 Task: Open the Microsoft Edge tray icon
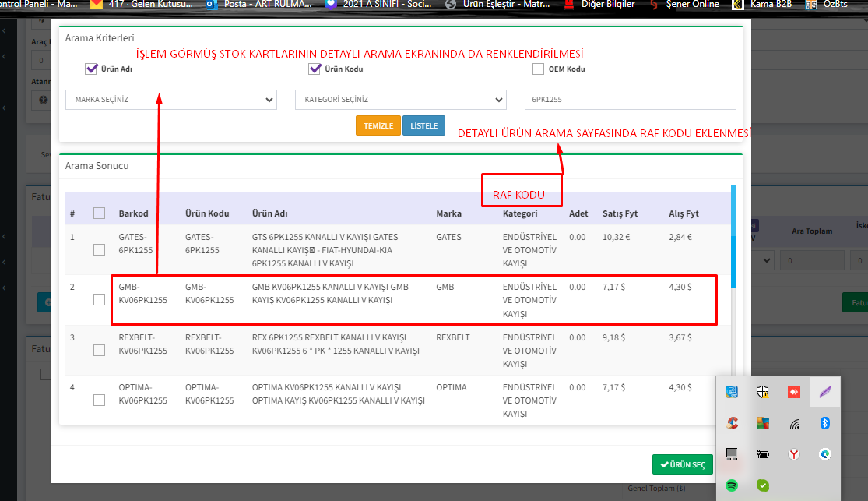tap(825, 454)
